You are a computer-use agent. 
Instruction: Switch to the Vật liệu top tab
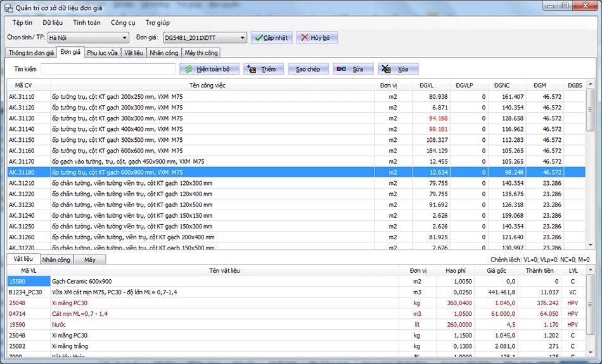[133, 53]
